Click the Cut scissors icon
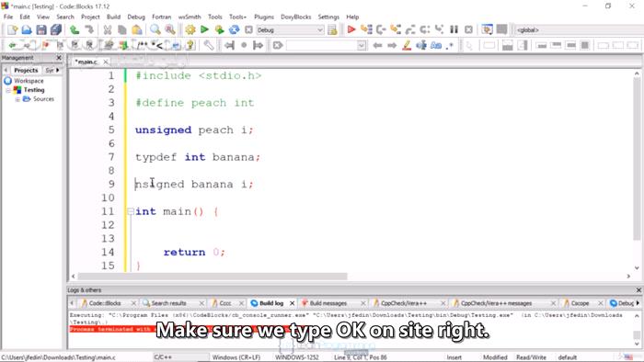The height and width of the screenshot is (362, 644). (x=108, y=29)
